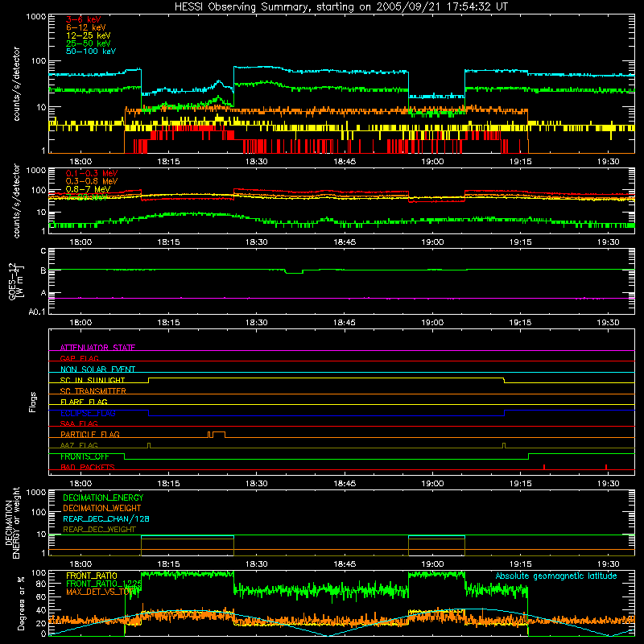
Task: Click the orange MAX_DET_VS_TOT legend label
Action: [101, 592]
